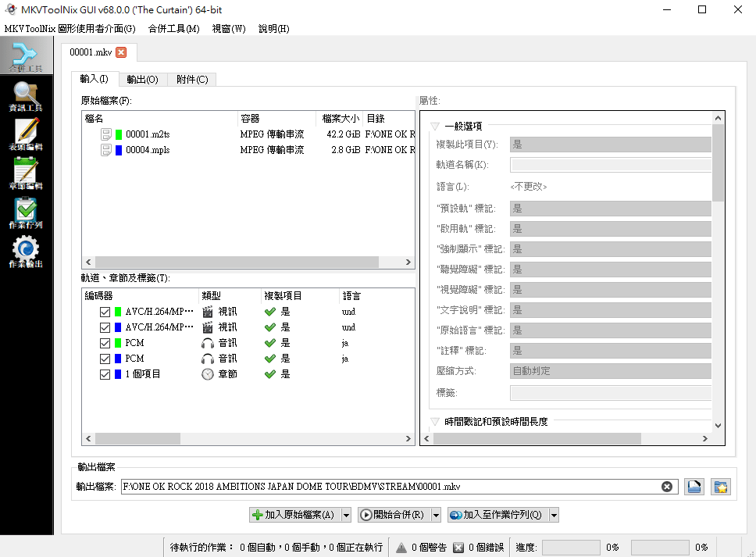756x557 pixels.
Task: Click the 輸出檔案 path input field
Action: [399, 487]
